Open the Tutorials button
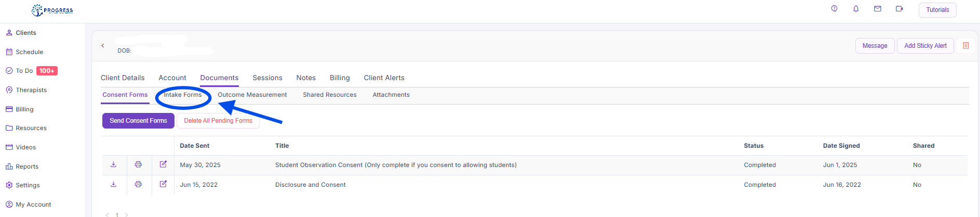Screen dimensions: 980x217 [x=937, y=10]
